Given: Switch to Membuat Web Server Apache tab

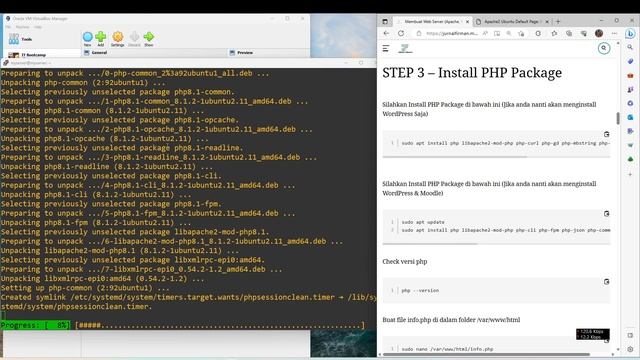Looking at the screenshot, I should pos(432,21).
